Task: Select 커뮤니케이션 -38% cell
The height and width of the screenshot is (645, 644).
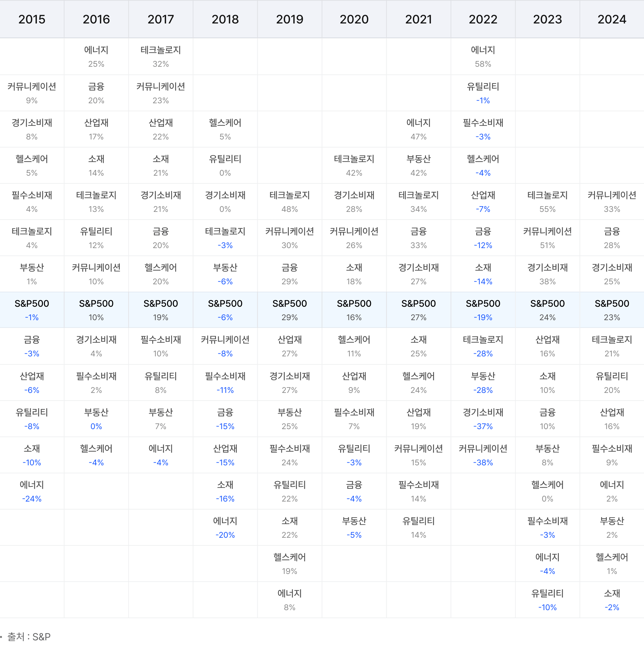Action: point(483,455)
